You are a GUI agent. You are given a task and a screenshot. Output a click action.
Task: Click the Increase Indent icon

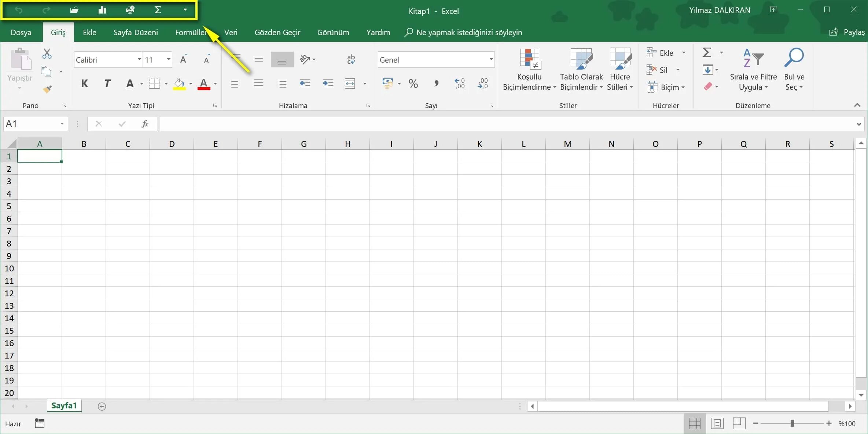pyautogui.click(x=328, y=84)
